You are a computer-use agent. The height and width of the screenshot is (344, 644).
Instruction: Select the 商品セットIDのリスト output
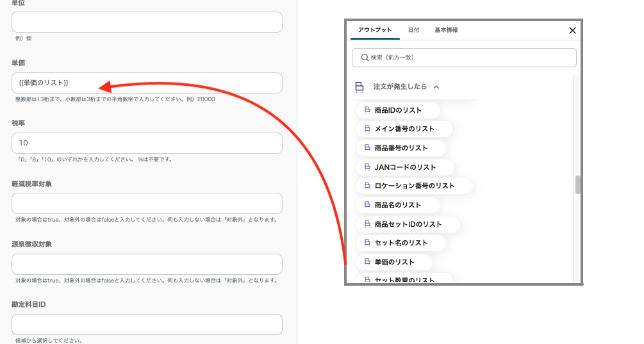click(x=408, y=224)
